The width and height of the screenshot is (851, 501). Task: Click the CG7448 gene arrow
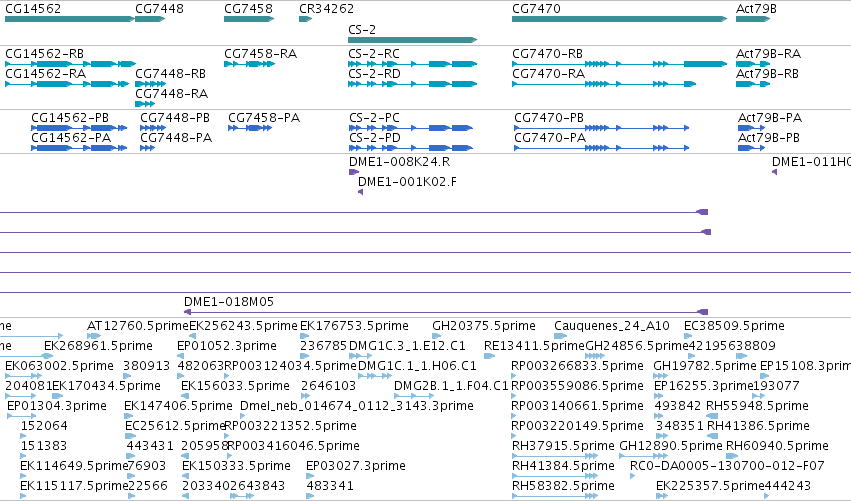point(150,19)
